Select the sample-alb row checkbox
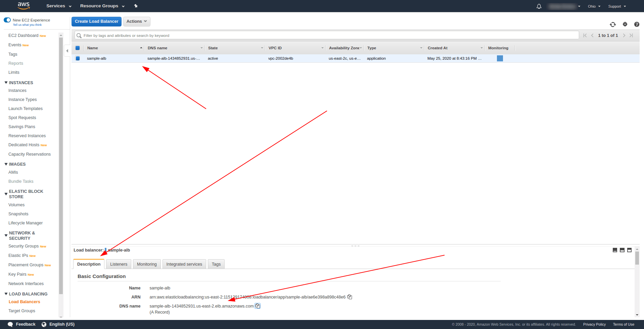644x329 pixels. [78, 58]
